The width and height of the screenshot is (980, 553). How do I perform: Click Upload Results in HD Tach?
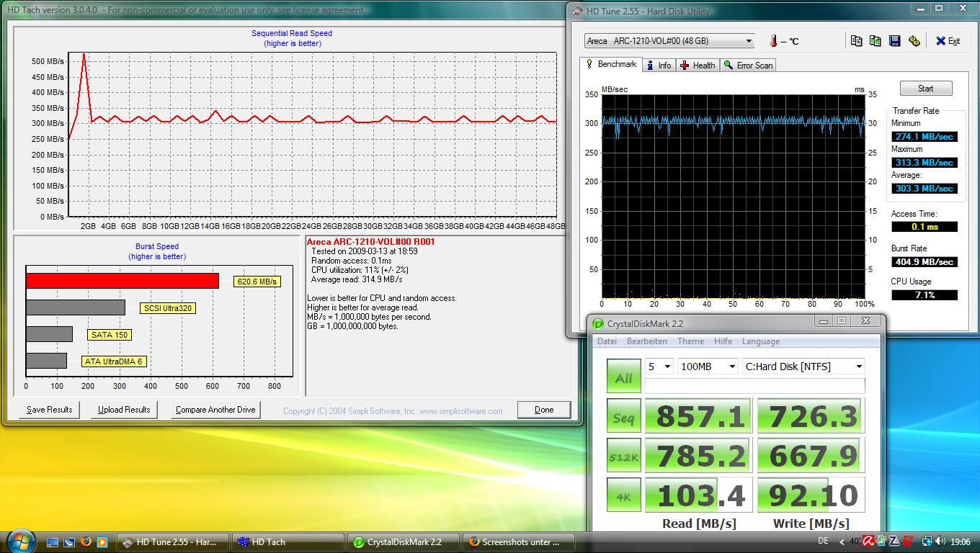(124, 410)
